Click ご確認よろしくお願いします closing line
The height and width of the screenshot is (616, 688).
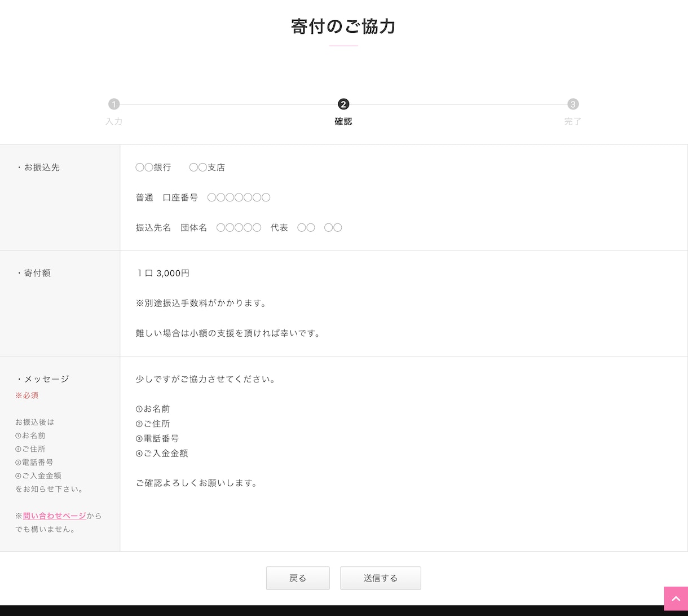pyautogui.click(x=196, y=483)
